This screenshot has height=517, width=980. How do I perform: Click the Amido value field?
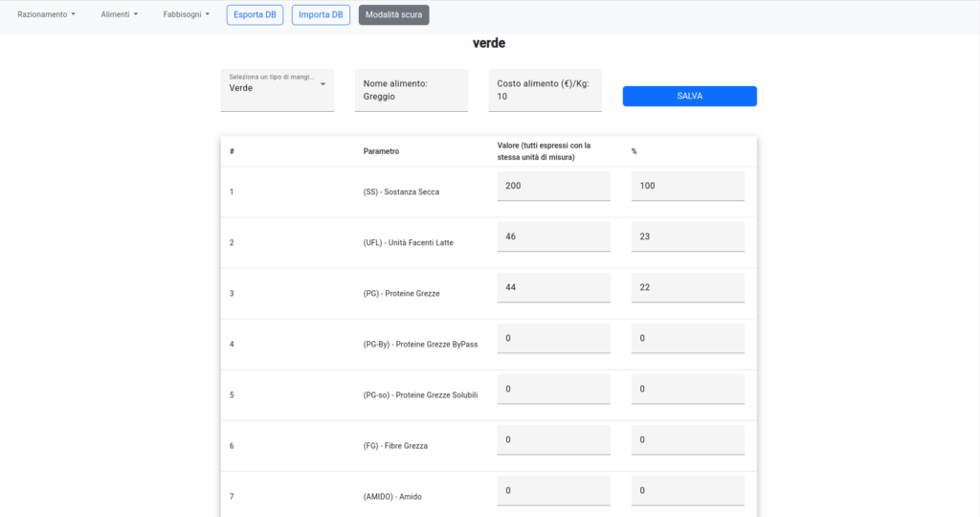tap(553, 490)
